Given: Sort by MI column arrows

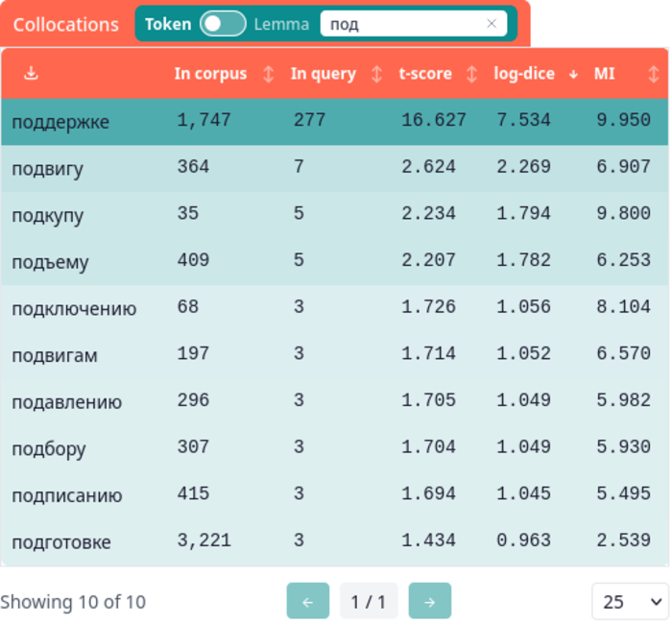Looking at the screenshot, I should tap(654, 74).
